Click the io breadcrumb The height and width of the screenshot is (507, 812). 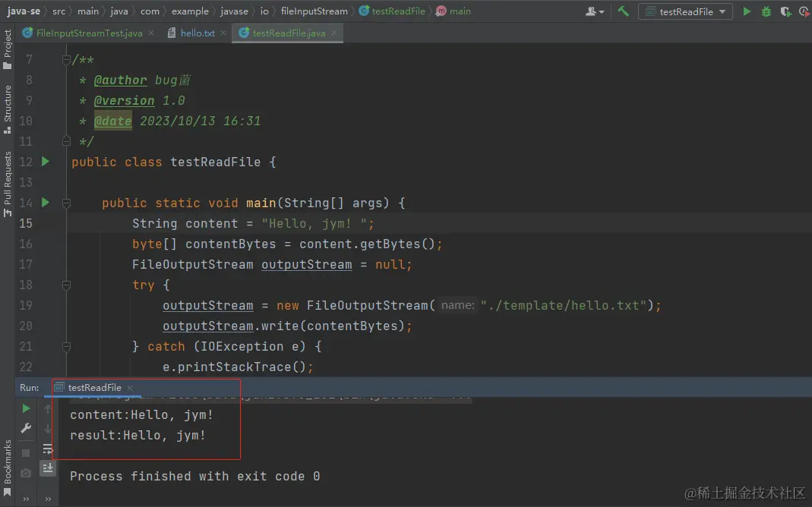tap(264, 11)
